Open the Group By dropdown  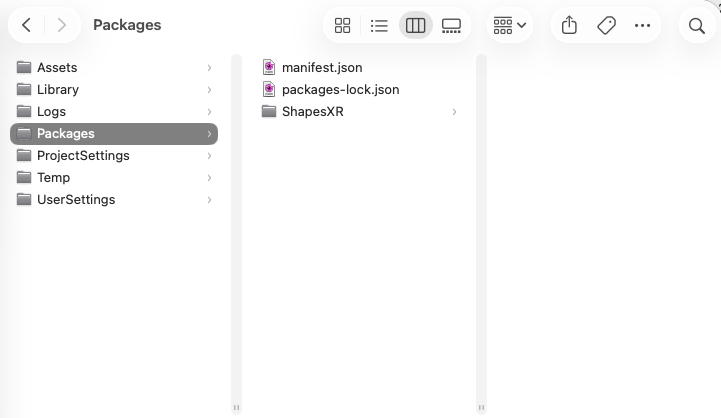pyautogui.click(x=509, y=26)
